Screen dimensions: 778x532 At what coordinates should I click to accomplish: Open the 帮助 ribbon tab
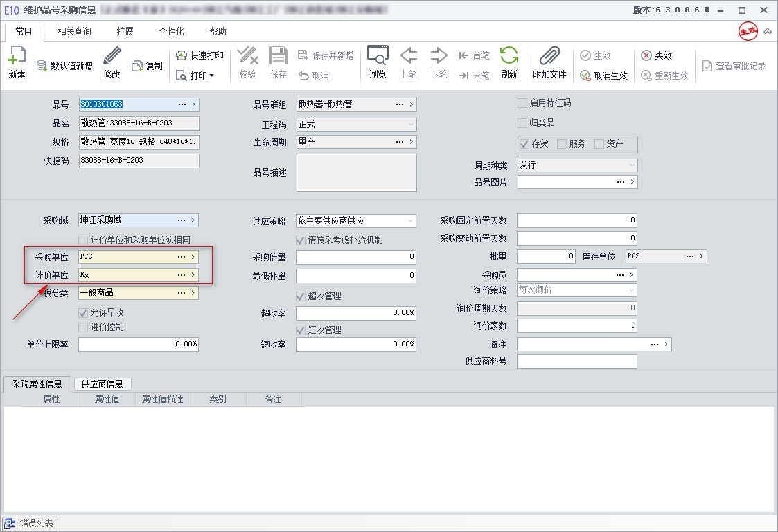click(218, 31)
